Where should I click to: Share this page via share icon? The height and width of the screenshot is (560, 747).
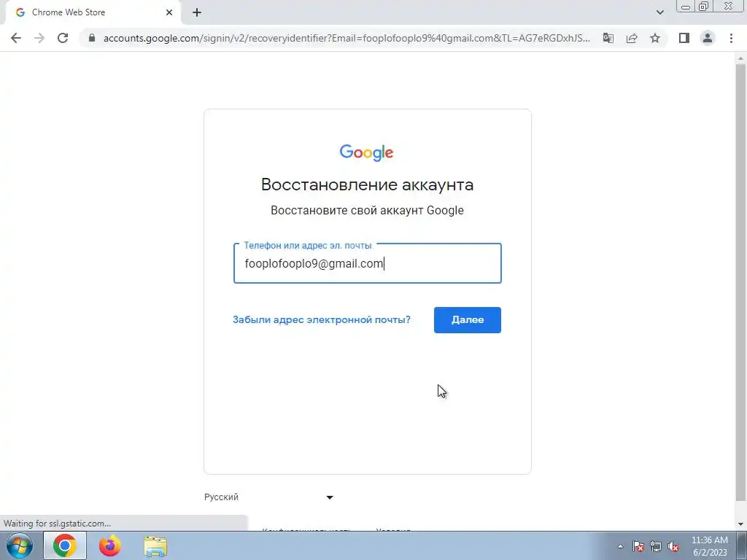coord(632,38)
